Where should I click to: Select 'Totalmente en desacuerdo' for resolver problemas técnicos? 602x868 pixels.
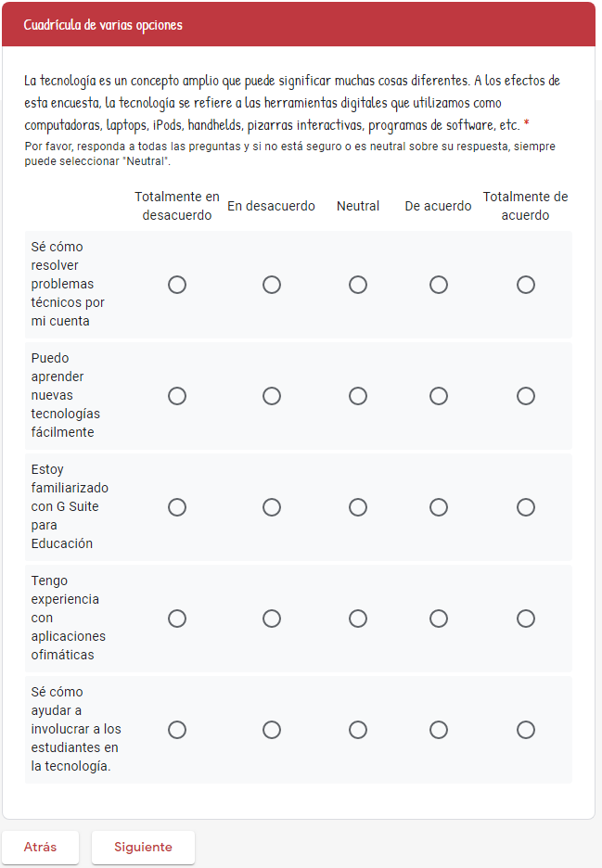point(177,285)
